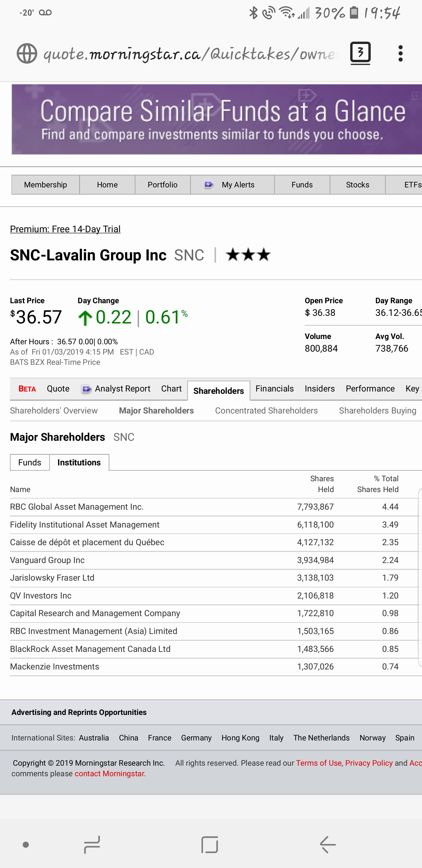The image size is (422, 868).
Task: Open the Portfolio menu item
Action: click(x=163, y=185)
